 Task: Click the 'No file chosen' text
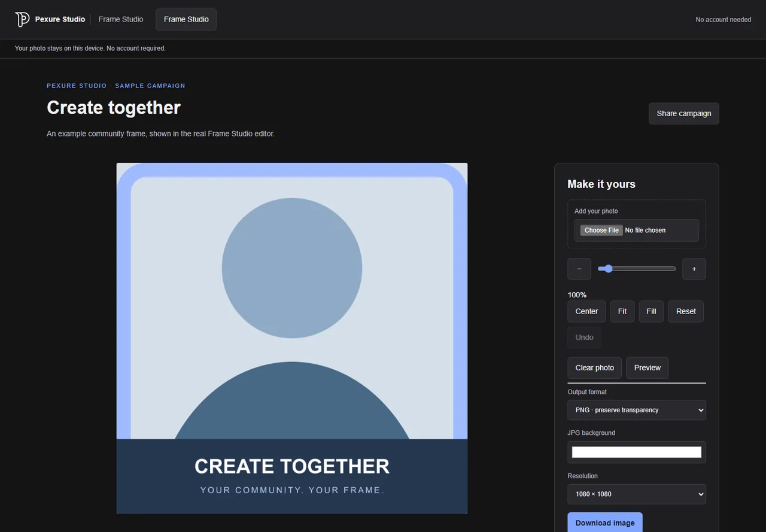[x=645, y=230]
